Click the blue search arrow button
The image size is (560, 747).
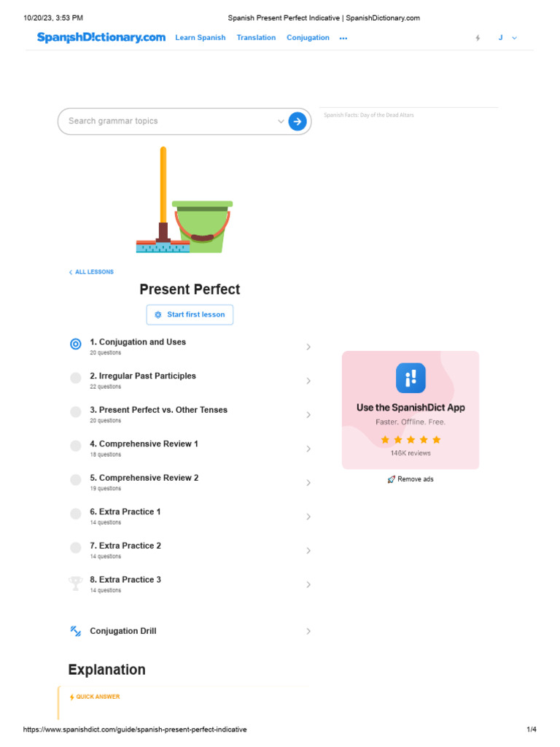297,121
